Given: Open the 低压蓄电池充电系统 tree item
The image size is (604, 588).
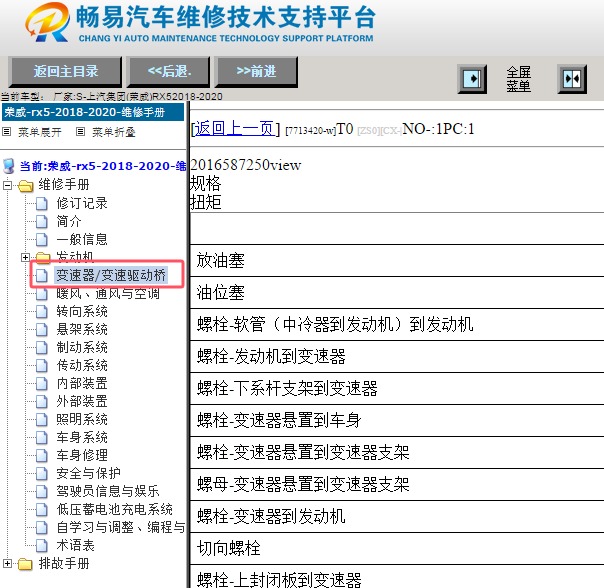Looking at the screenshot, I should [114, 509].
